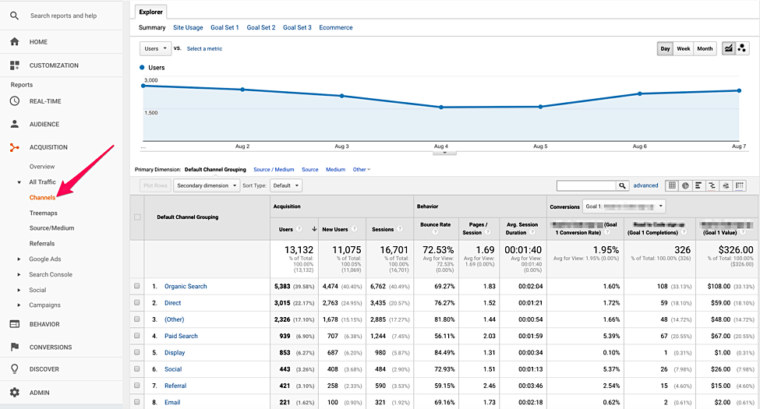
Task: Select the Comparison view icon
Action: click(712, 186)
